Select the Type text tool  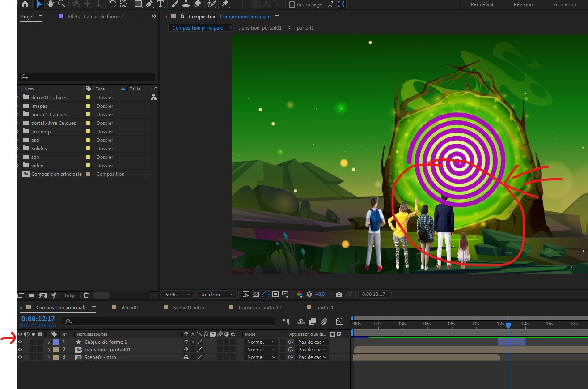coord(161,4)
